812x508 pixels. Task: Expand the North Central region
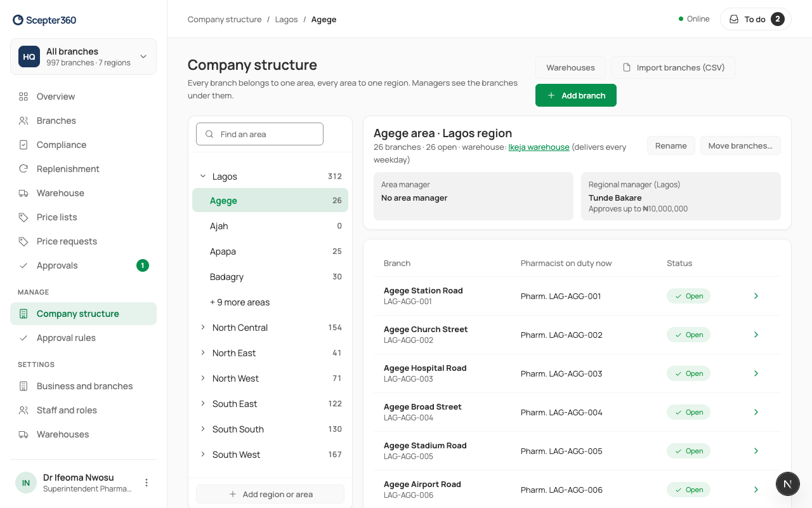(203, 328)
